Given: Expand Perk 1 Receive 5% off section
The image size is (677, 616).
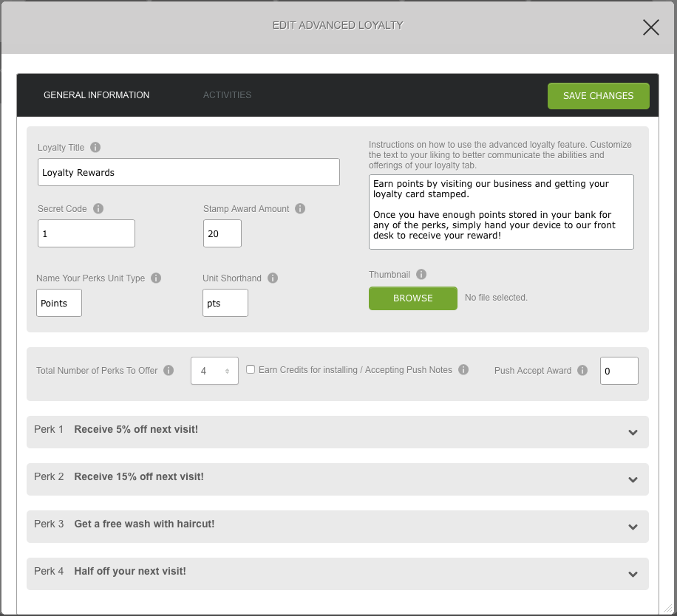Looking at the screenshot, I should coord(633,432).
